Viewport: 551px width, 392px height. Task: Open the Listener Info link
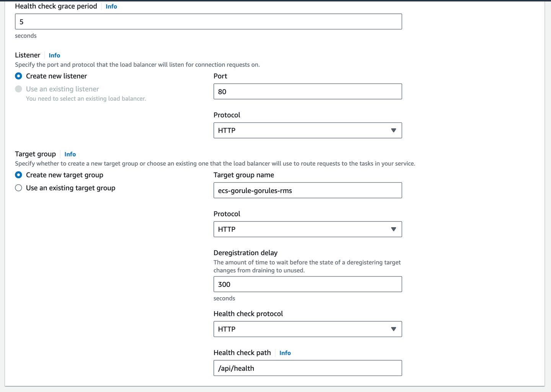pos(54,55)
